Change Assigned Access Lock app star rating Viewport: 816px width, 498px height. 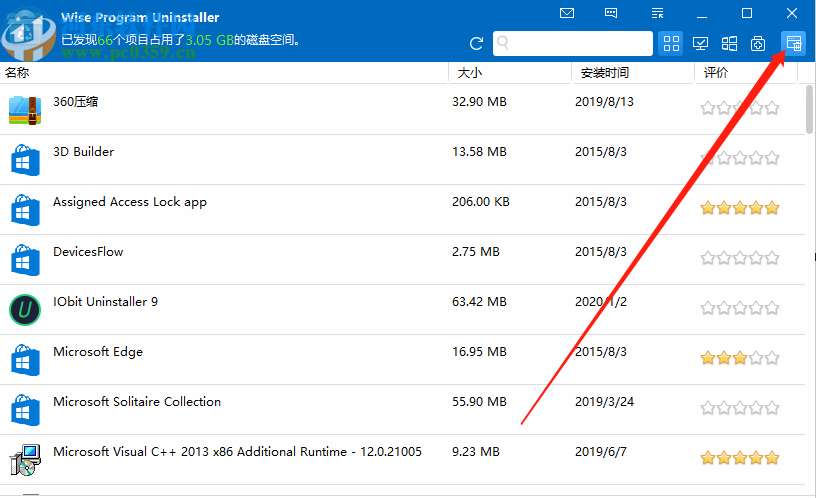tap(740, 208)
